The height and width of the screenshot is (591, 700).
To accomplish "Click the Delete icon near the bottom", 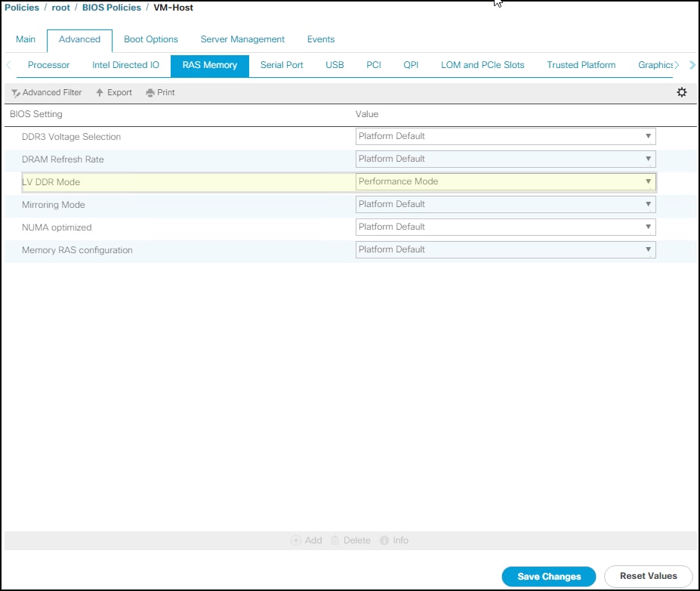I will click(352, 540).
